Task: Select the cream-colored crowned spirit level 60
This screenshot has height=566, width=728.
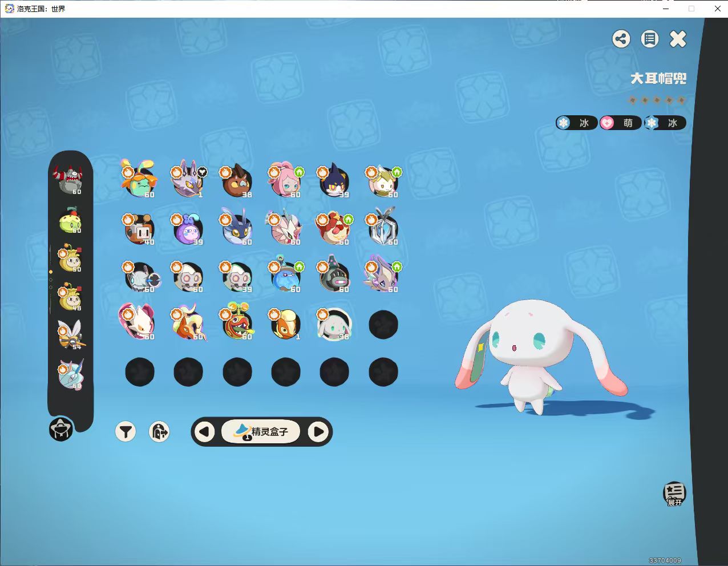Action: (x=383, y=180)
